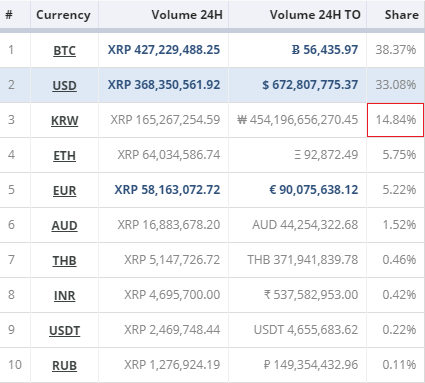Open the THB currency link
The width and height of the screenshot is (425, 383).
point(64,261)
